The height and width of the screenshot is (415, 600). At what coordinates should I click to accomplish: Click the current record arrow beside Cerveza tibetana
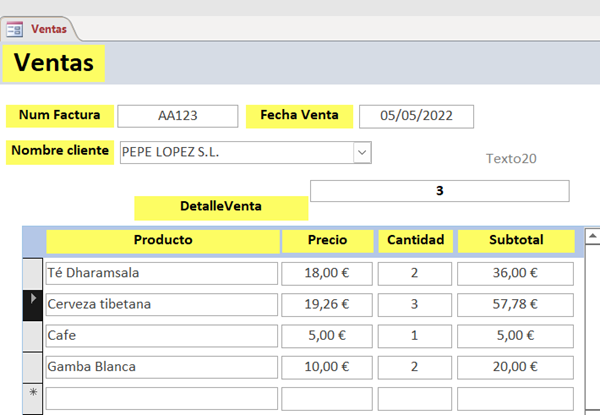tap(33, 303)
